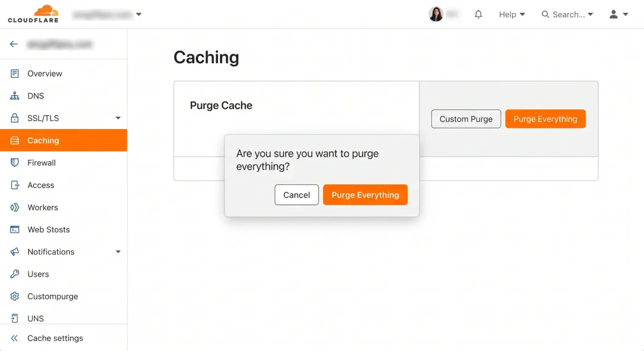Cancel the purge confirmation dialog

click(297, 195)
